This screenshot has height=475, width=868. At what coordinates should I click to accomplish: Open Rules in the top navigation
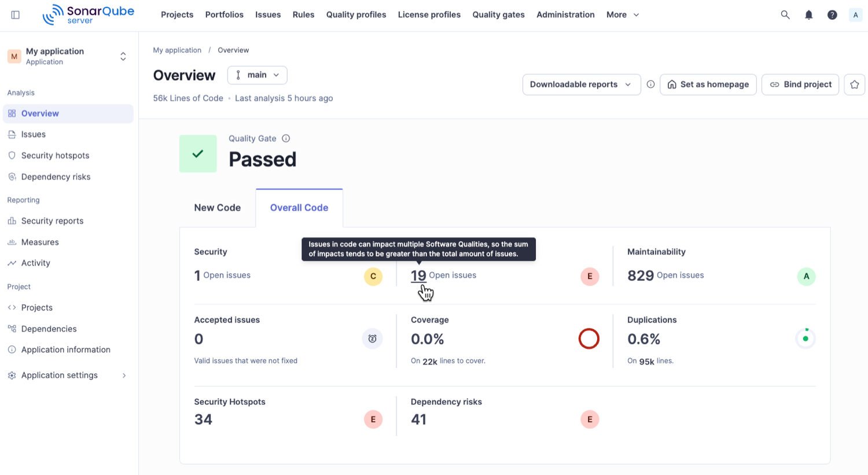pos(304,15)
